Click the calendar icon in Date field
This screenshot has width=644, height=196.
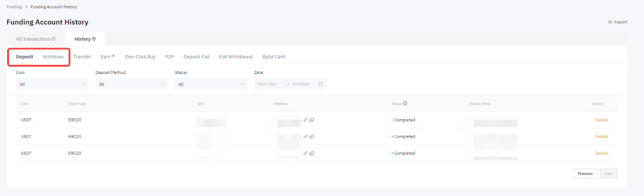[x=320, y=84]
